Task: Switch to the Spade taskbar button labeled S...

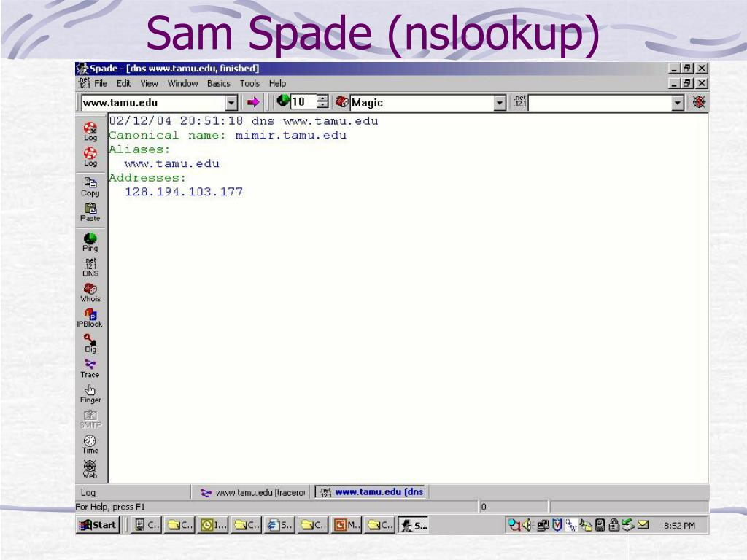Action: tap(414, 525)
